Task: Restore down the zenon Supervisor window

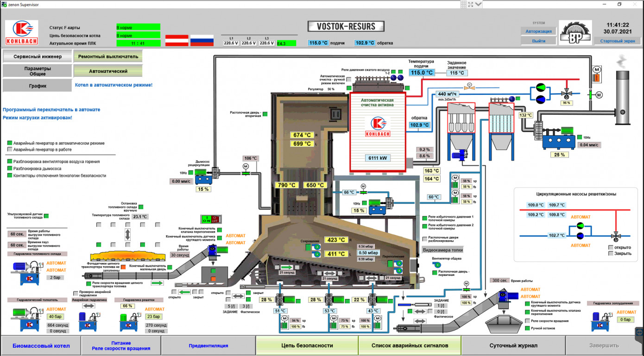Action: click(x=619, y=4)
